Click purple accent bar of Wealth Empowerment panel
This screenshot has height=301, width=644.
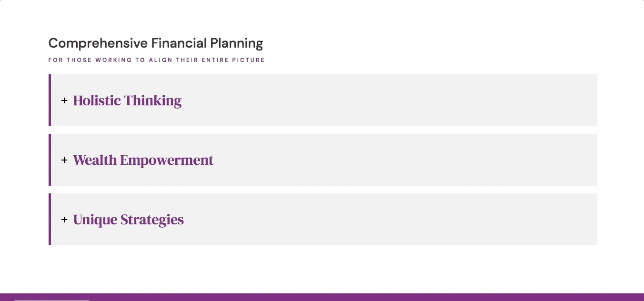click(x=50, y=160)
